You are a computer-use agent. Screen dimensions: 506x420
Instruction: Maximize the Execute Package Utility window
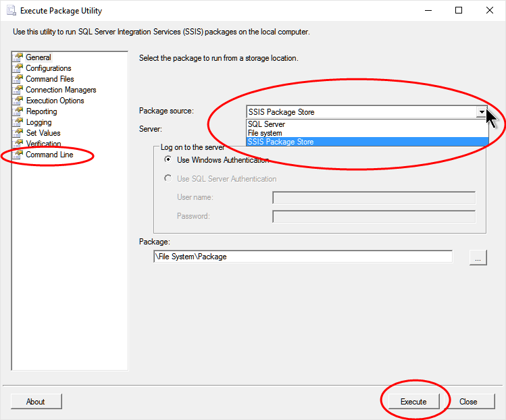click(459, 10)
